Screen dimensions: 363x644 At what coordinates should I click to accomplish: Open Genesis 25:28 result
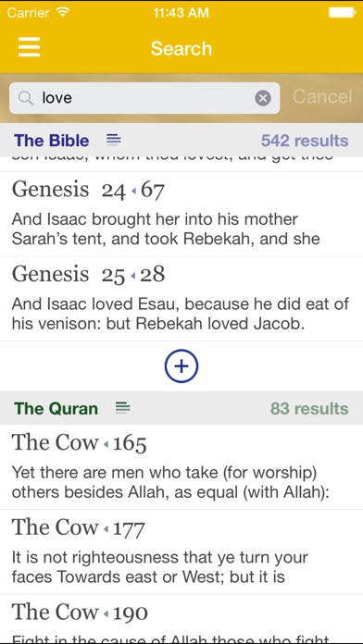pyautogui.click(x=181, y=299)
